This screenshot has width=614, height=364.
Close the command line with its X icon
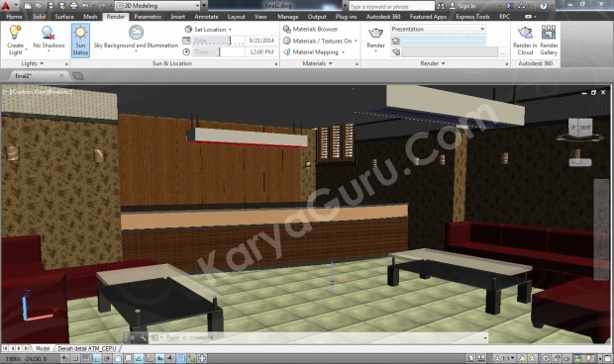pos(133,338)
